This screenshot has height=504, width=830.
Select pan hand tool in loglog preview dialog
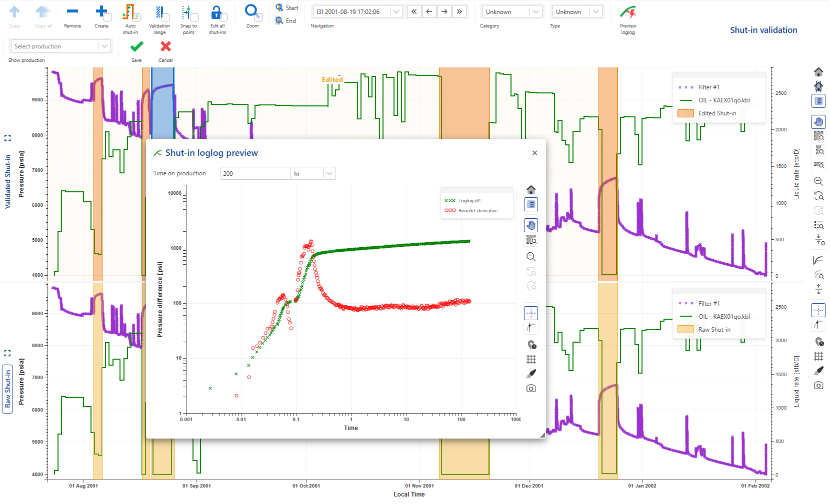pos(531,225)
